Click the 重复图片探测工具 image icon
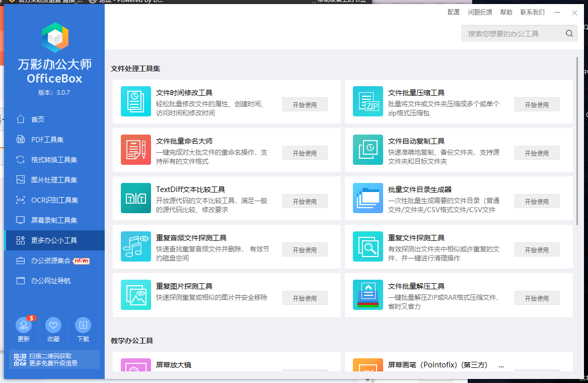 tap(136, 295)
